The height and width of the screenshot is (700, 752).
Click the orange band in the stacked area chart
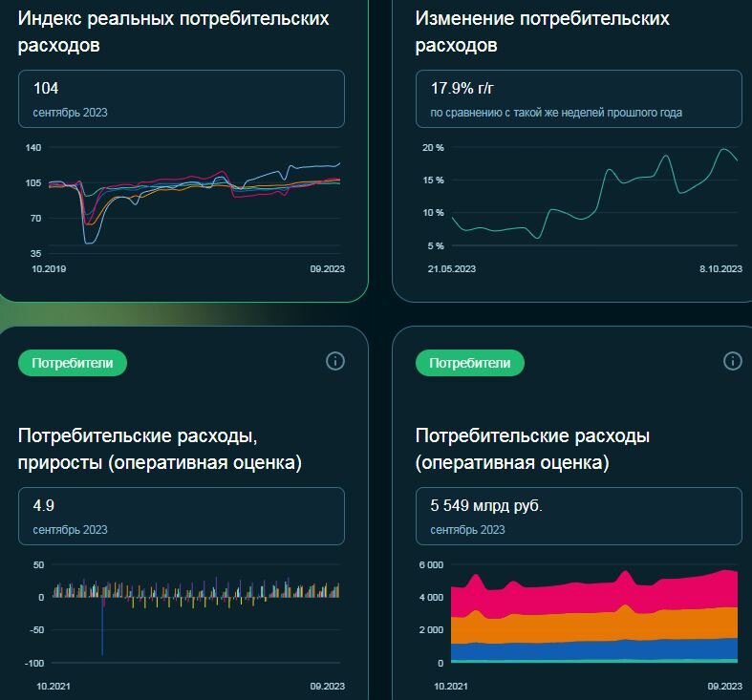594,627
